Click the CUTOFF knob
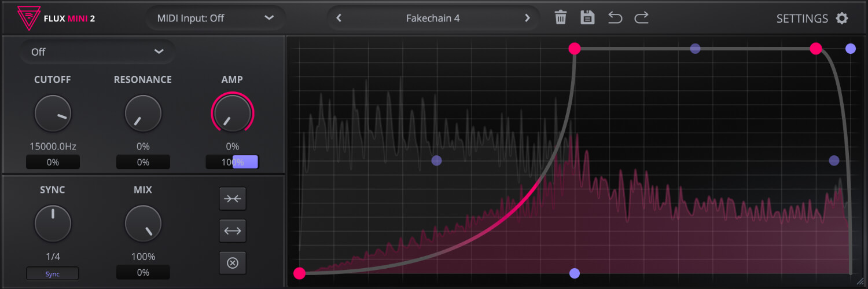868x289 pixels. click(x=53, y=114)
